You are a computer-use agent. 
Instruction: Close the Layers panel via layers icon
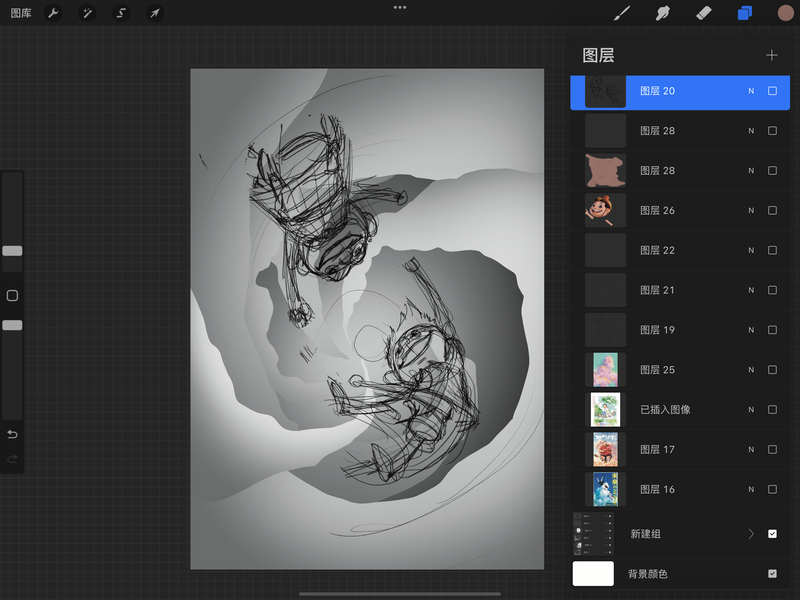pyautogui.click(x=744, y=13)
